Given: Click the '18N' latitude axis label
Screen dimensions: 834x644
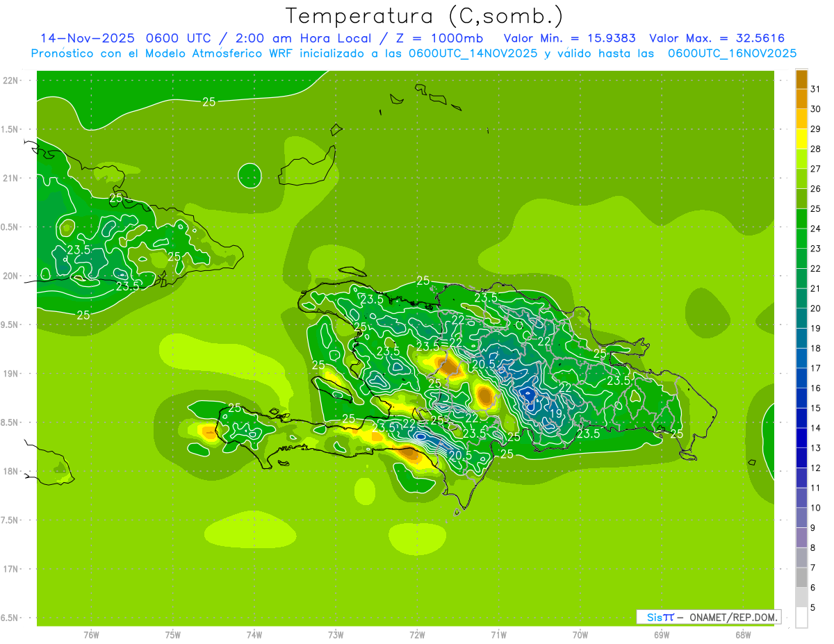Looking at the screenshot, I should 10,472.
